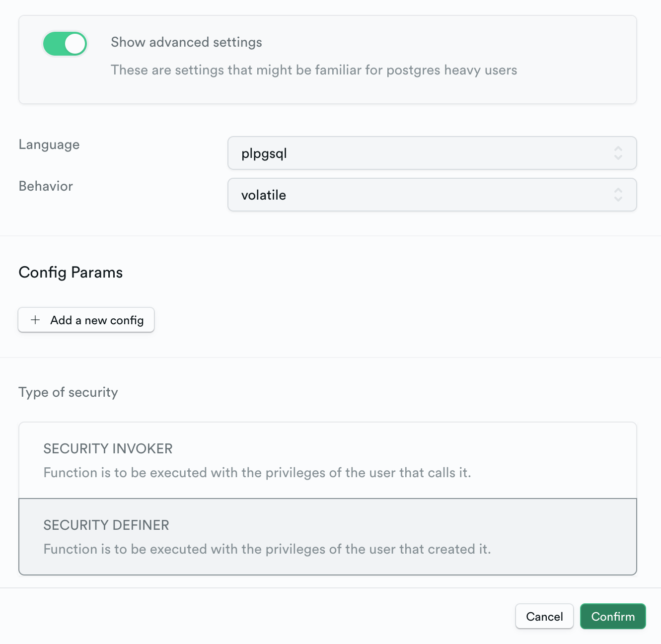This screenshot has height=644, width=661.
Task: Click the 'postgres heavy users' description text
Action: [313, 70]
